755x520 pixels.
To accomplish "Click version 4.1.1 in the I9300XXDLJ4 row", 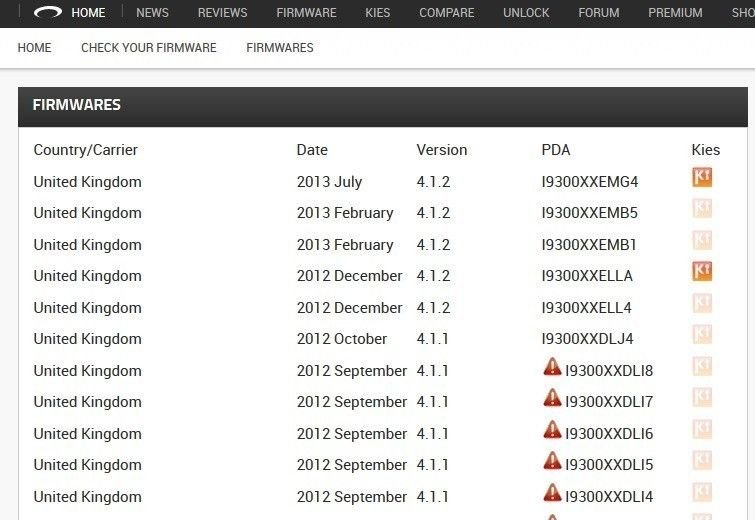I will [432, 339].
